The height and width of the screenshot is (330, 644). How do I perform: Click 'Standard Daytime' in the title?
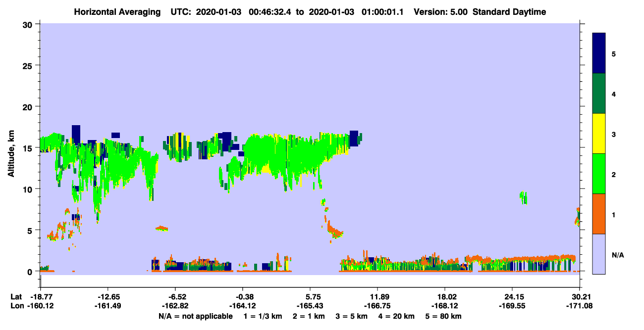pyautogui.click(x=509, y=12)
